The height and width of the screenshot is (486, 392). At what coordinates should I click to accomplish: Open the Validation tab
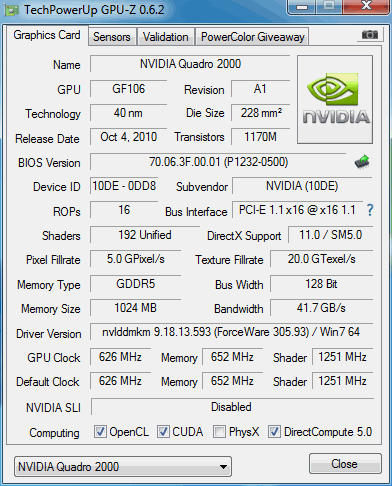166,37
